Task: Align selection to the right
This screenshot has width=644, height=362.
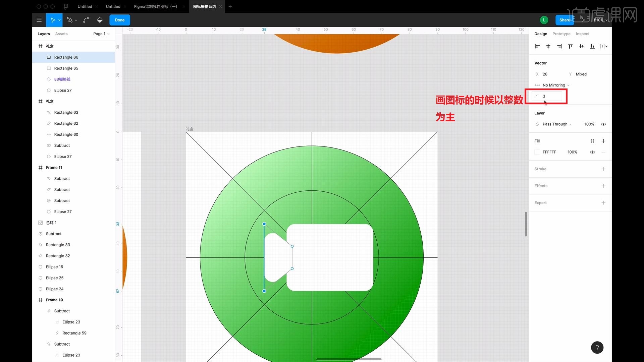Action: [559, 46]
